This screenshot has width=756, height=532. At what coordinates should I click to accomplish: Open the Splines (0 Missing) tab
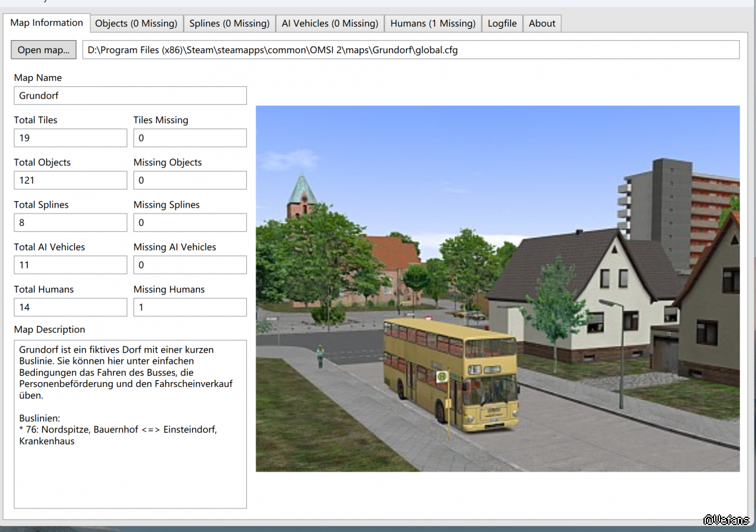[x=229, y=24]
